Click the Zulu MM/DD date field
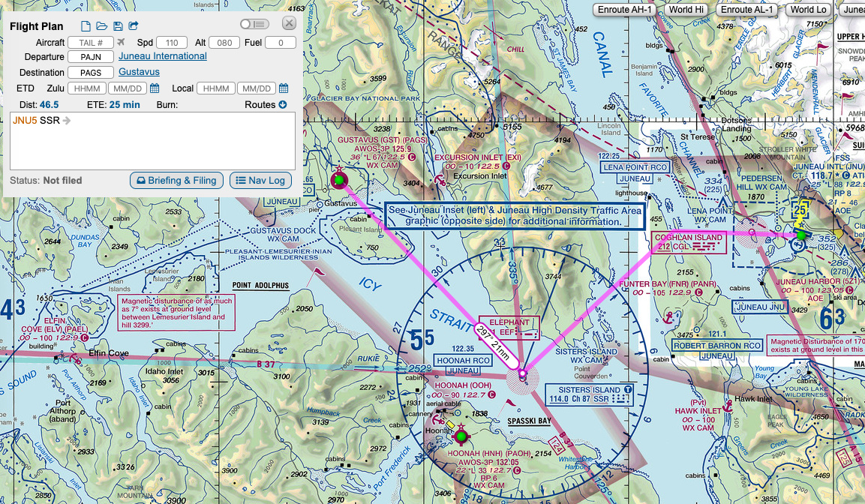Screen dimensions: 865x504 click(128, 88)
